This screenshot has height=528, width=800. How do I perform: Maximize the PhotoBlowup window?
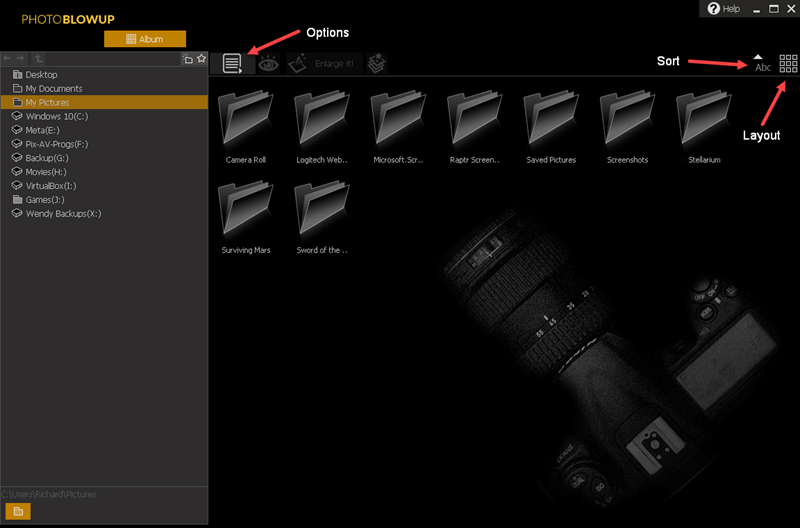click(774, 9)
